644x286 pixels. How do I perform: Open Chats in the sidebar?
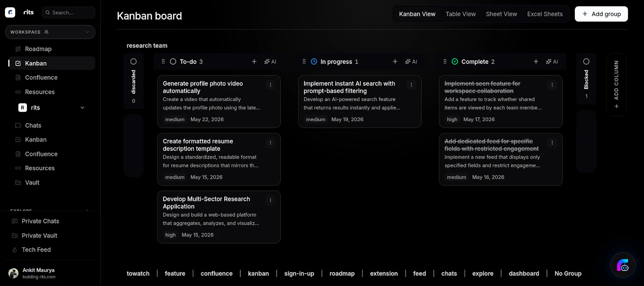(x=52, y=126)
